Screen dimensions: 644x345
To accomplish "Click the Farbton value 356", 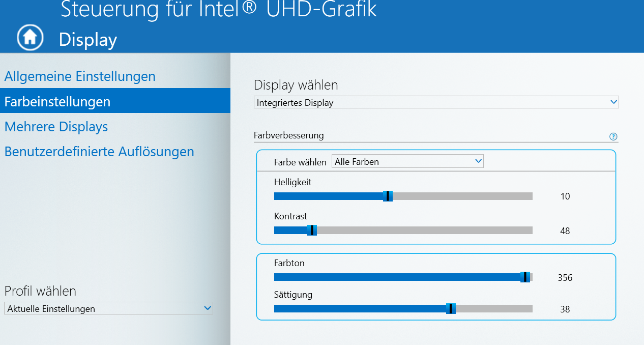I will click(x=565, y=278).
